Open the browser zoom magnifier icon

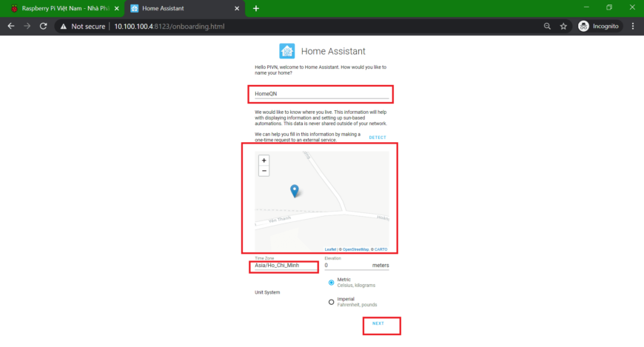pyautogui.click(x=547, y=26)
